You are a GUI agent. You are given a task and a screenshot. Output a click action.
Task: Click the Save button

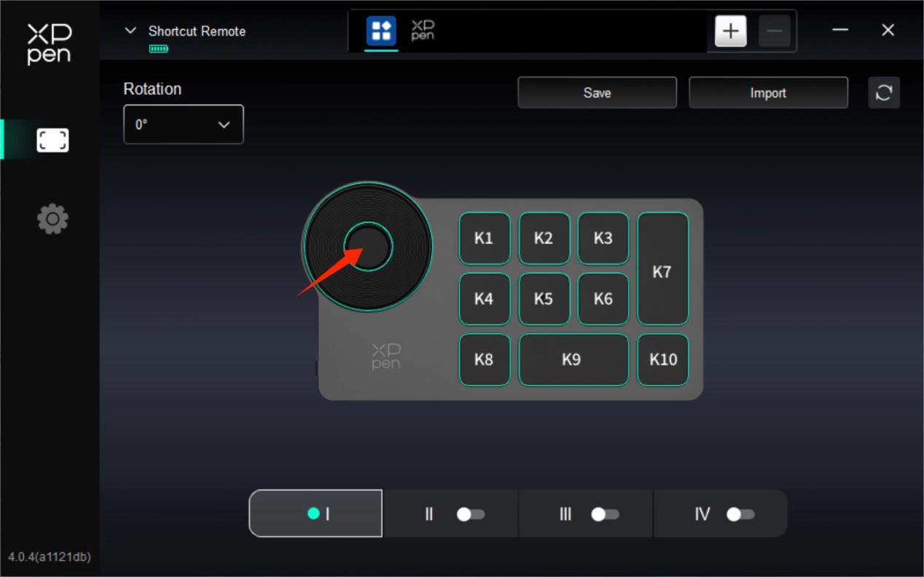point(597,93)
